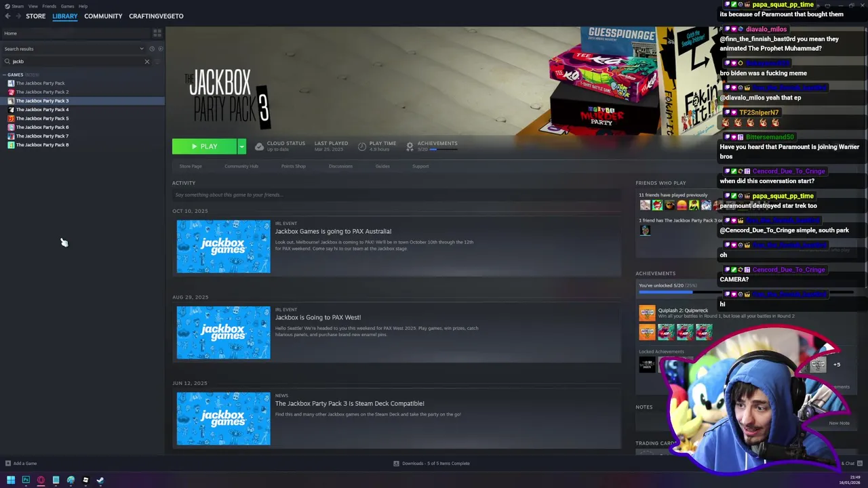Open the Support link

(x=420, y=166)
